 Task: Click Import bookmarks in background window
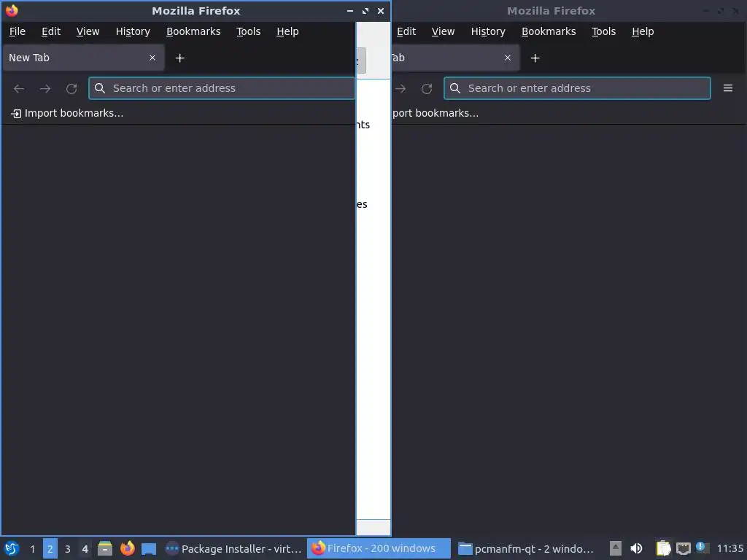[x=436, y=113]
